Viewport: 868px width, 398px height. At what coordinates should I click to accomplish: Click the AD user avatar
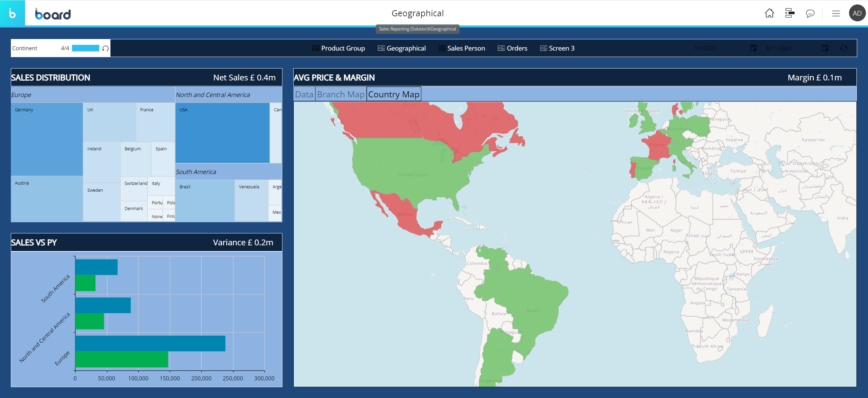(x=857, y=13)
